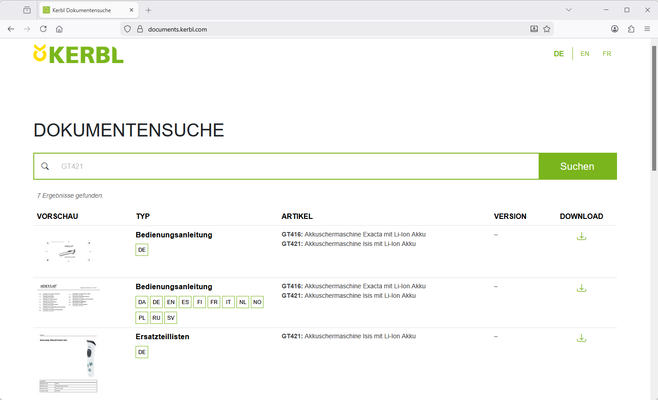Expand the list all tabs dropdown
Image resolution: width=658 pixels, height=400 pixels.
click(x=569, y=10)
